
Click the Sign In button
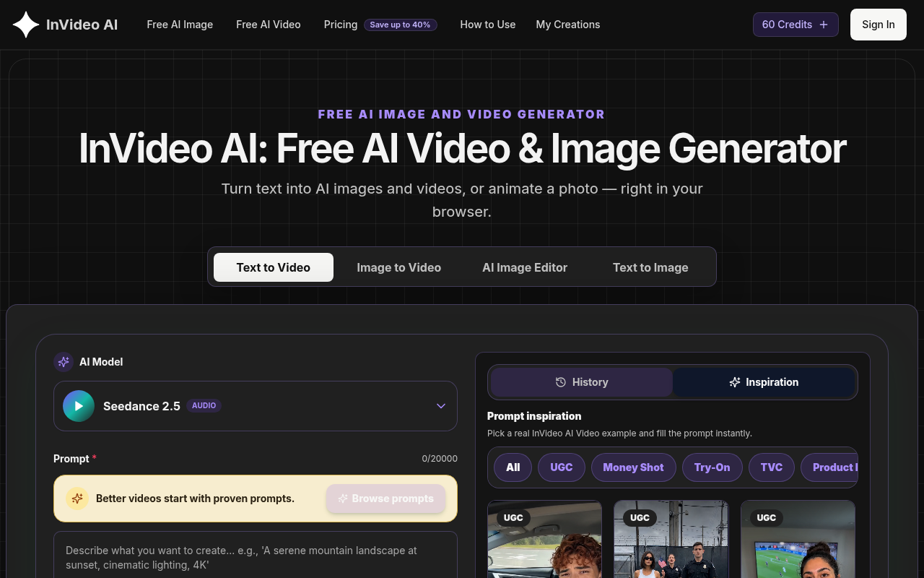879,25
